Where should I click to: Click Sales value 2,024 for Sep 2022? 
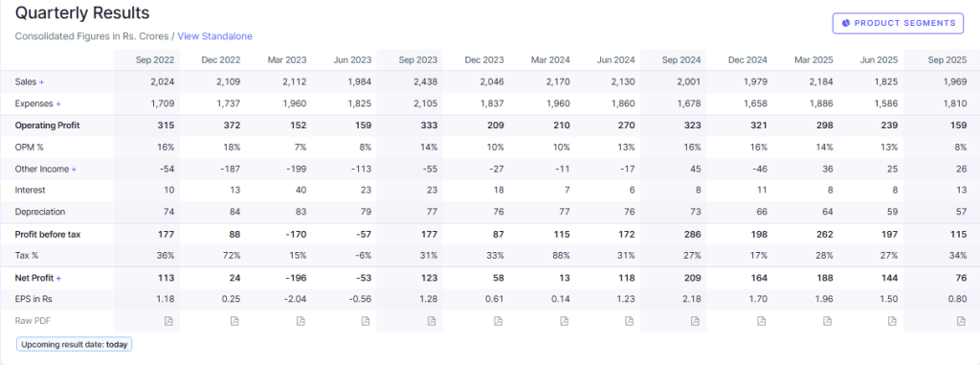tap(162, 82)
